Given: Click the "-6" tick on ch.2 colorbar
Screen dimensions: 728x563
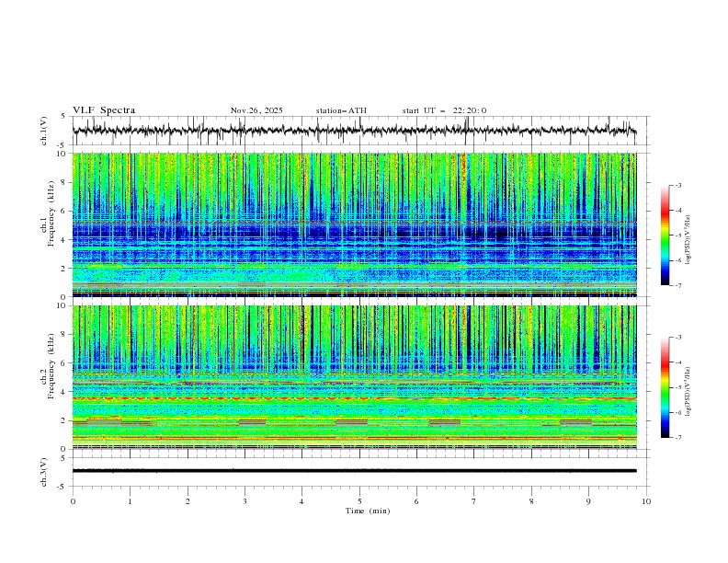Looking at the screenshot, I should point(677,412).
